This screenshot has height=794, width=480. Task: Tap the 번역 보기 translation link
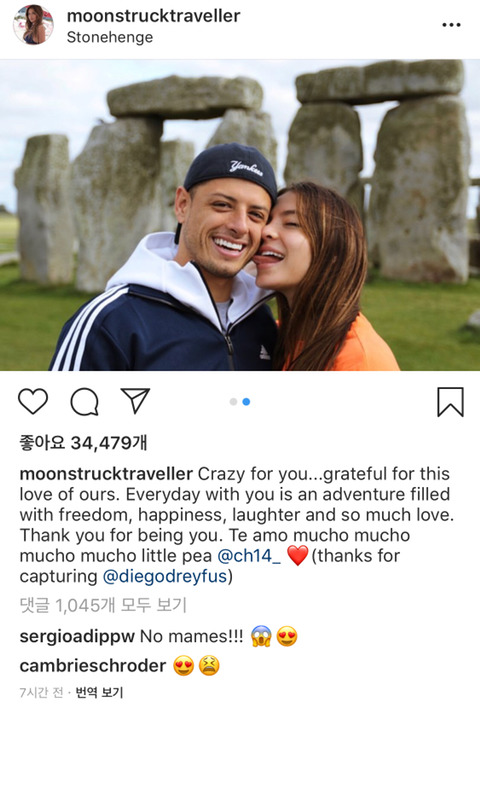[99, 692]
